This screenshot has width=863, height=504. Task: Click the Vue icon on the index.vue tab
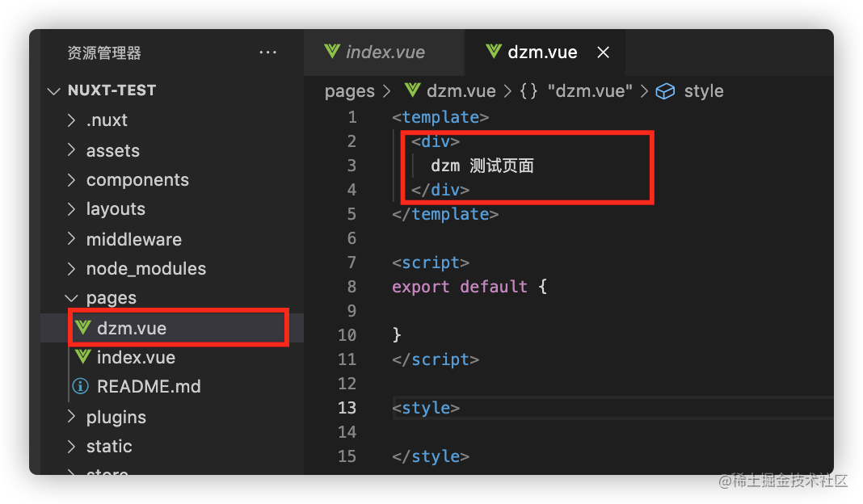[x=331, y=52]
